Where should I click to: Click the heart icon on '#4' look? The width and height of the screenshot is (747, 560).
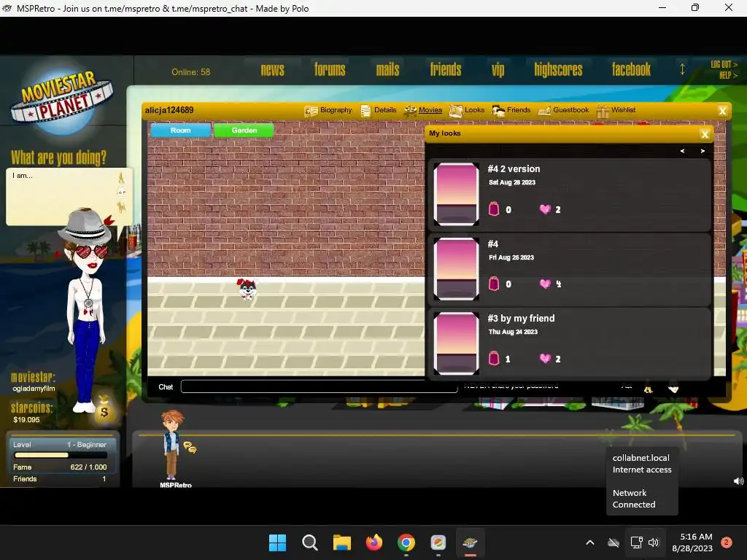[x=545, y=284]
